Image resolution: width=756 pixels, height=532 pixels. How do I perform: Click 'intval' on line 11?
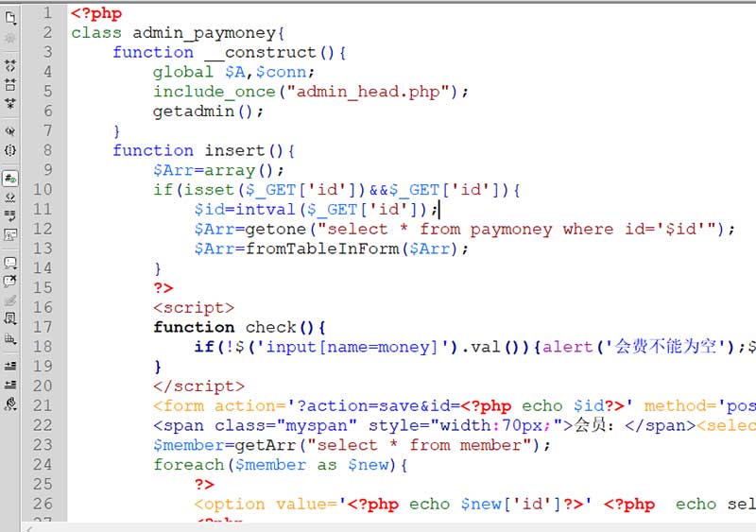[x=266, y=210]
